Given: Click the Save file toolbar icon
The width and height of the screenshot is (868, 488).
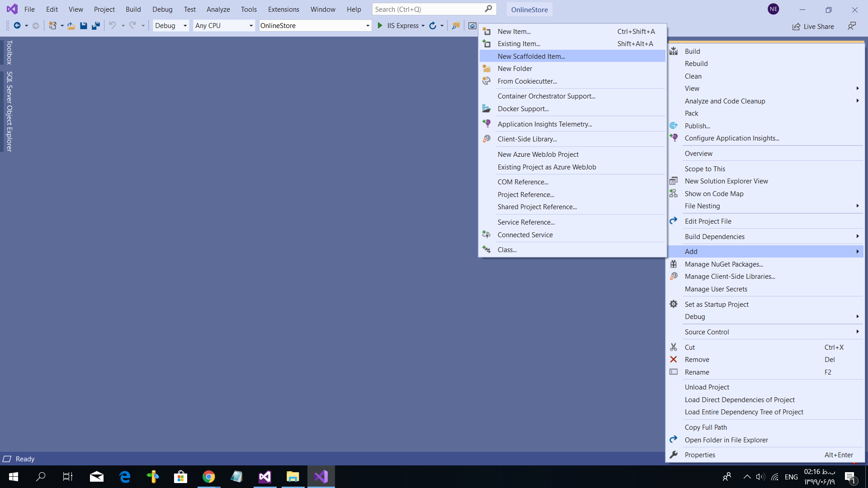Looking at the screenshot, I should (x=83, y=26).
